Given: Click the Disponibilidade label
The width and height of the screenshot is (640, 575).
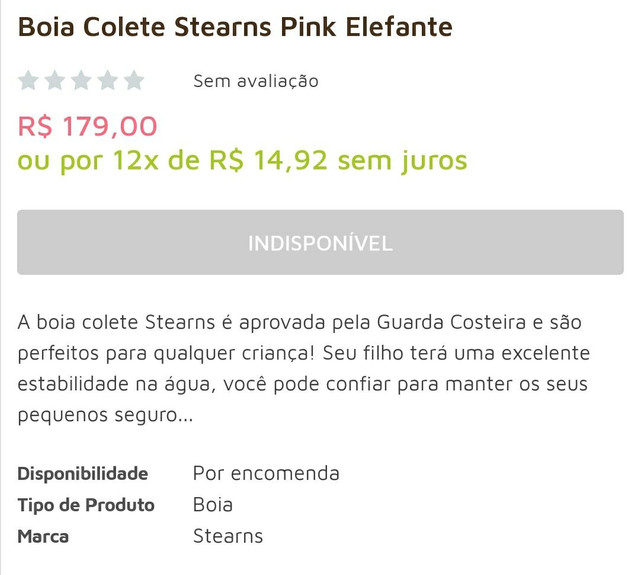Looking at the screenshot, I should point(83,473).
